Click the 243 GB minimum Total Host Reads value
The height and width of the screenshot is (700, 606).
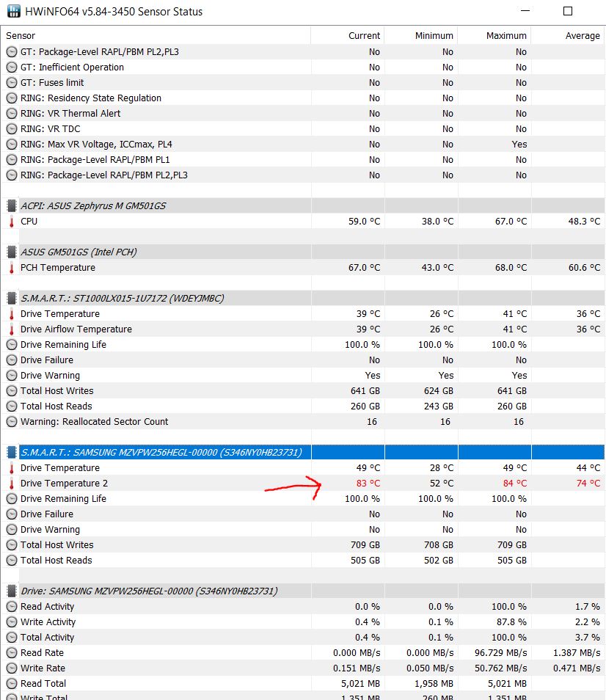coord(439,406)
